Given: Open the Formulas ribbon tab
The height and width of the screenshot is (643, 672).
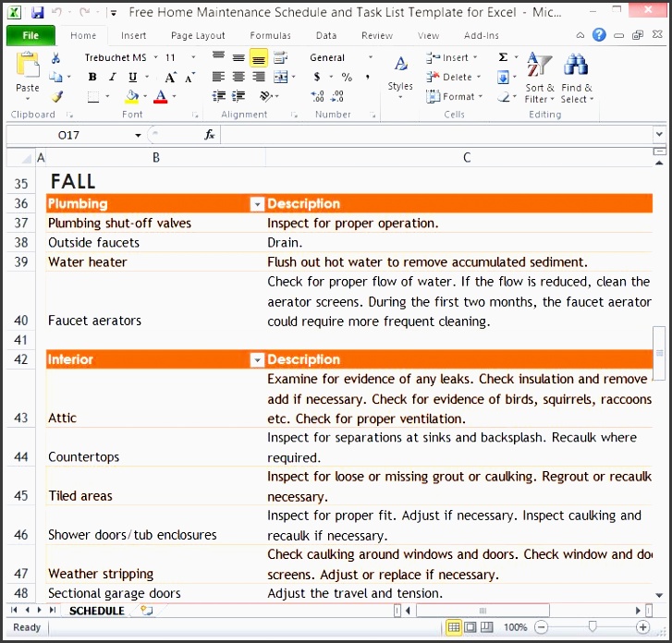Looking at the screenshot, I should [x=270, y=36].
